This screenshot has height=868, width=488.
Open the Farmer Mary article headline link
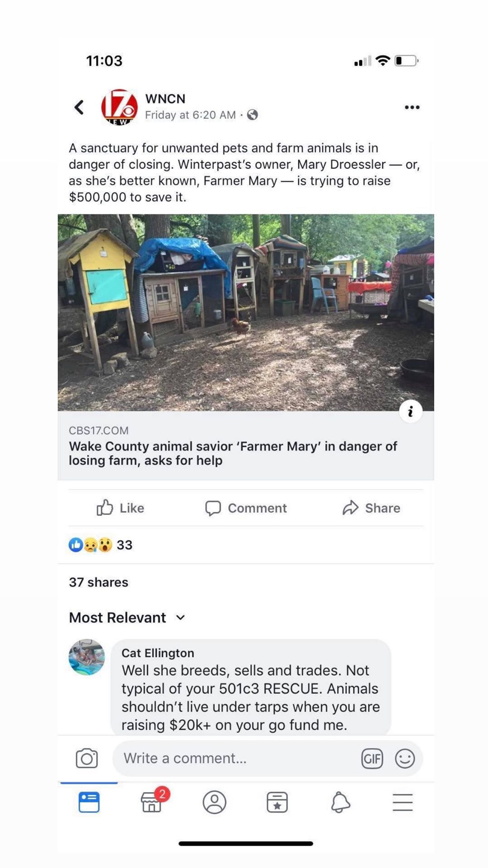(233, 453)
